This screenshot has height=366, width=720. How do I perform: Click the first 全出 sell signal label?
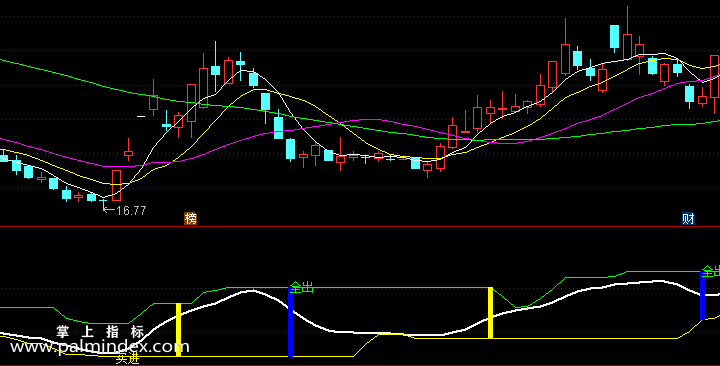(302, 288)
